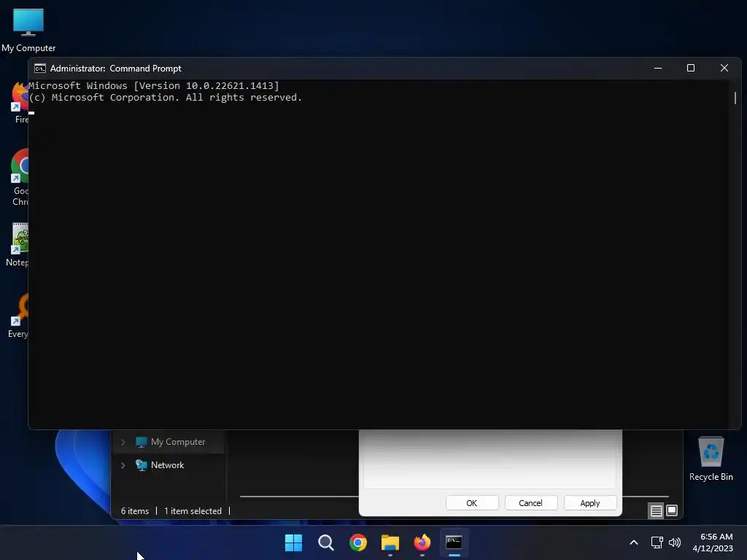Open the network status tray icon
747x560 pixels.
657,542
